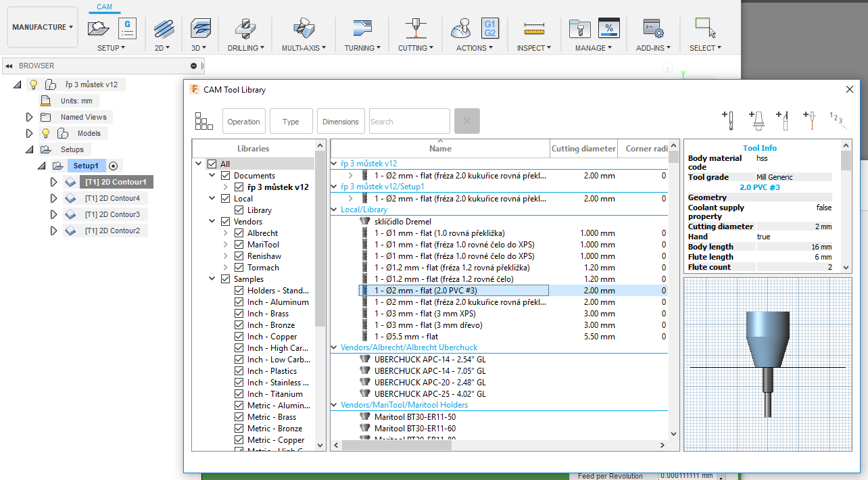Screen dimensions: 868x480
Task: Click the Inspect measure ruler icon
Action: pyautogui.click(x=534, y=28)
